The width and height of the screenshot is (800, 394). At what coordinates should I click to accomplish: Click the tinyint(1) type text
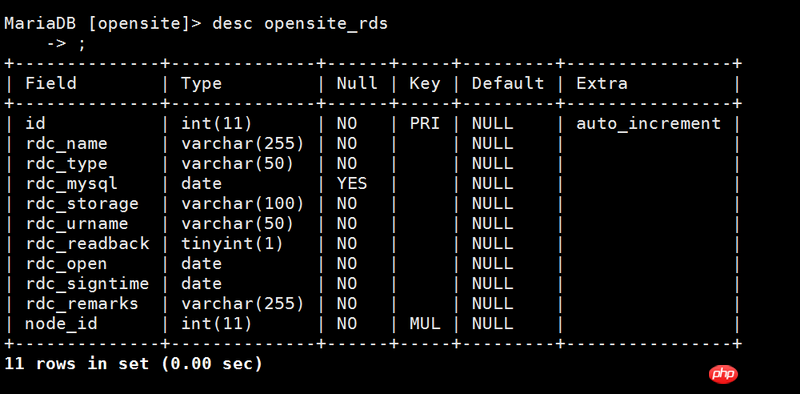click(232, 244)
